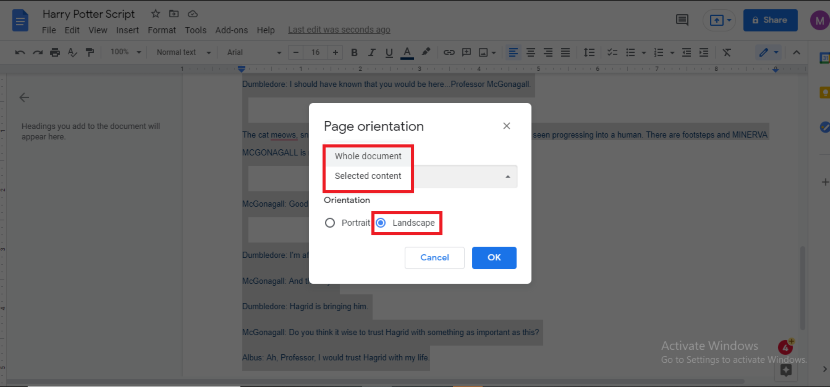
Task: Open the File menu
Action: (49, 30)
